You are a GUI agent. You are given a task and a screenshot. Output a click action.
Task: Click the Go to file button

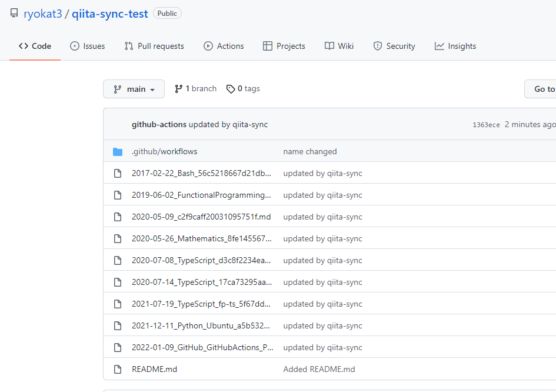540,89
